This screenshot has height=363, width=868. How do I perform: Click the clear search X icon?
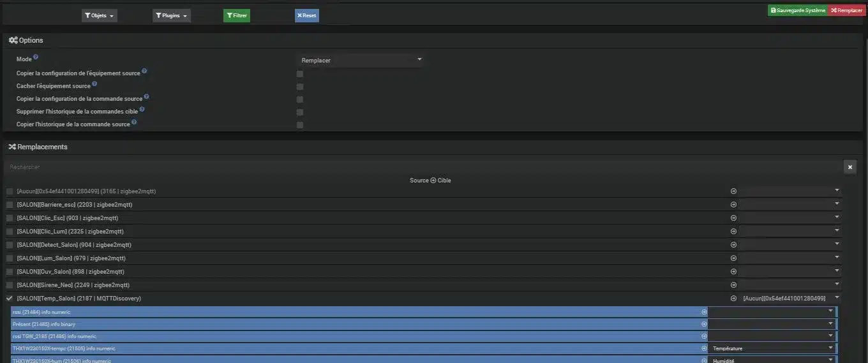849,167
